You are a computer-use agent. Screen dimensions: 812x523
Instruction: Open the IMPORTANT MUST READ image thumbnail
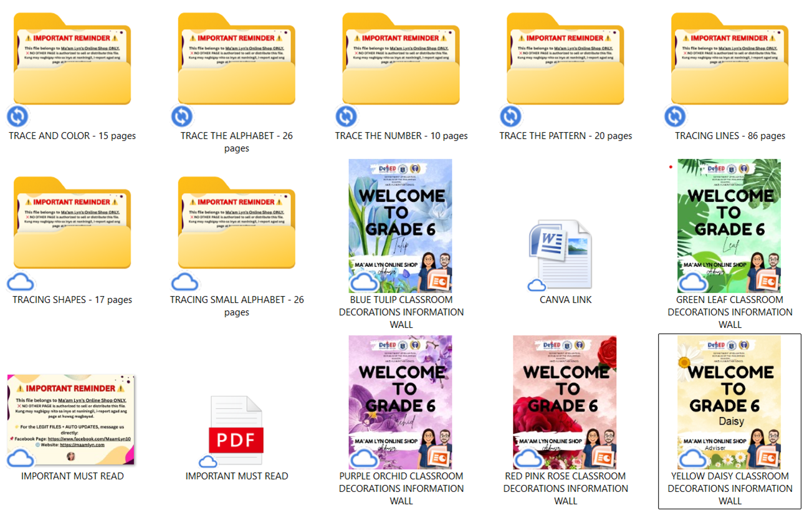[x=71, y=420]
